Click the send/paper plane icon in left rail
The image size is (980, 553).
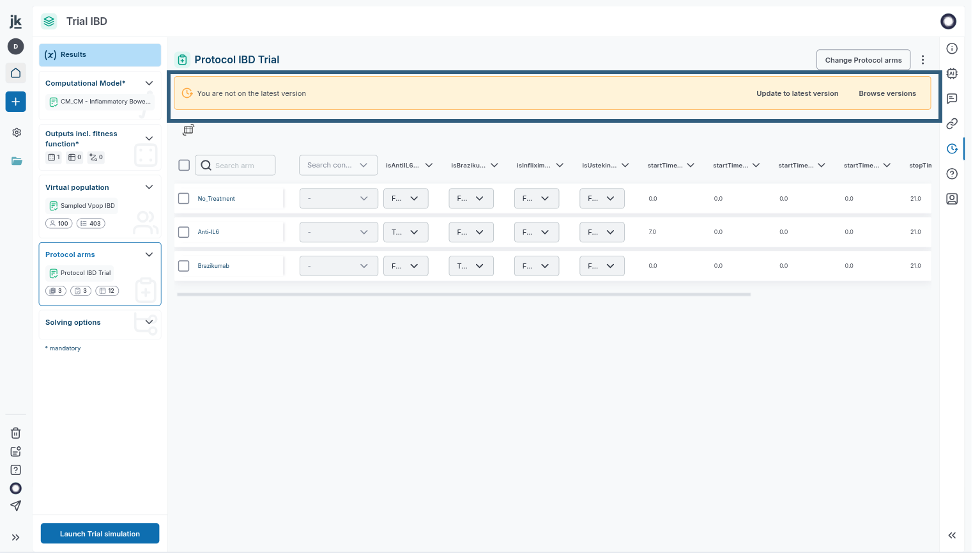[15, 505]
